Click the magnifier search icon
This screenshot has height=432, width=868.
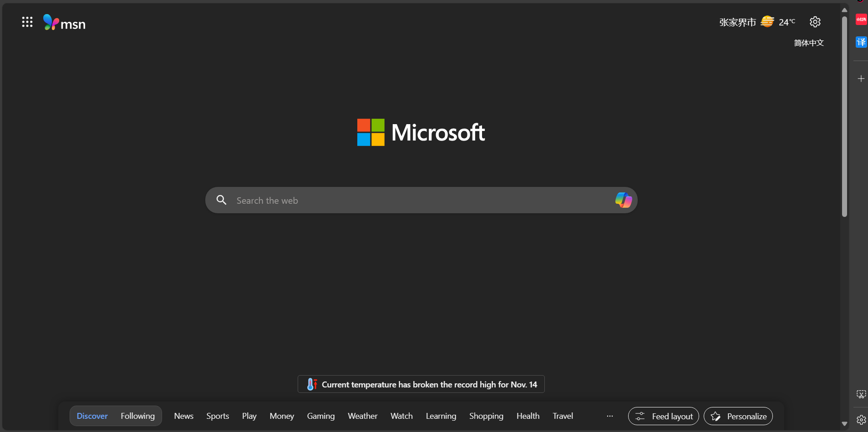click(222, 200)
